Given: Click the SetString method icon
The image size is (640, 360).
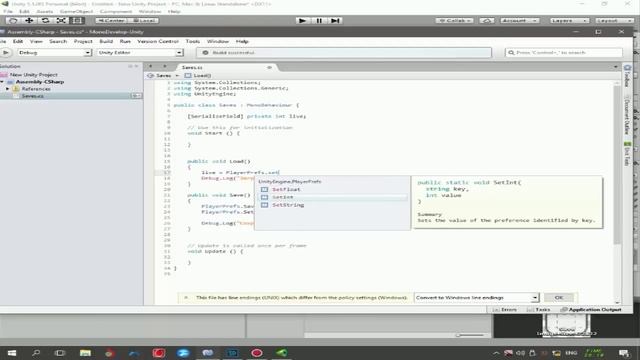Looking at the screenshot, I should click(x=264, y=205).
